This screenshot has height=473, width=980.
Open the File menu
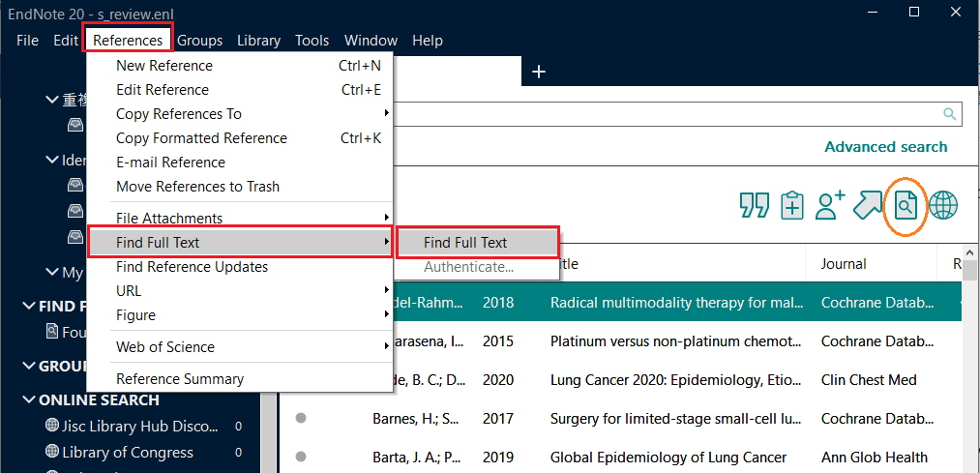(x=27, y=41)
